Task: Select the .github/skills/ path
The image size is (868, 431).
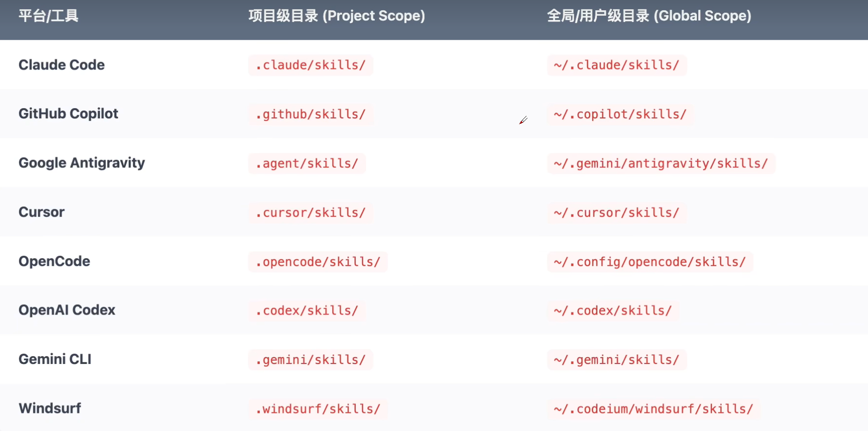Action: pyautogui.click(x=311, y=114)
